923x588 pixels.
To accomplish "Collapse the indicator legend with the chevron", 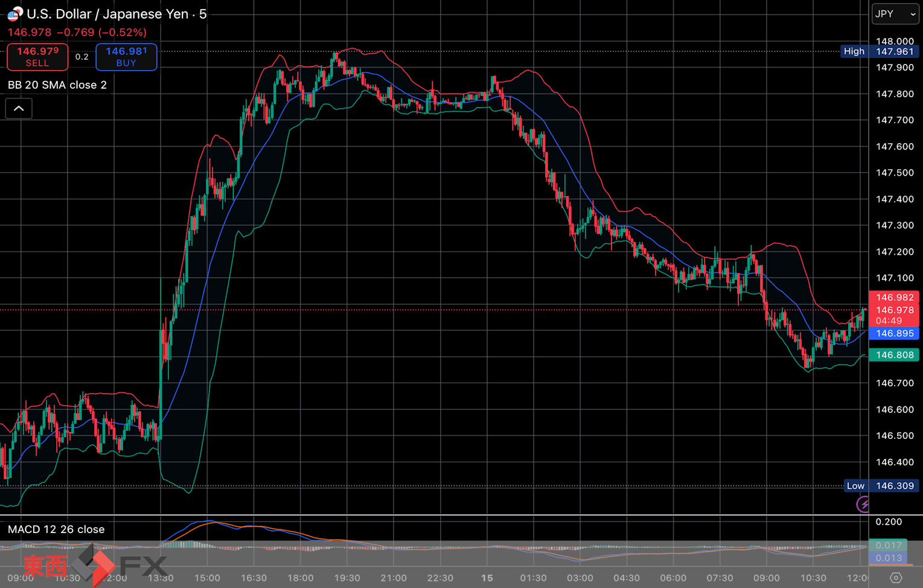I will [19, 109].
